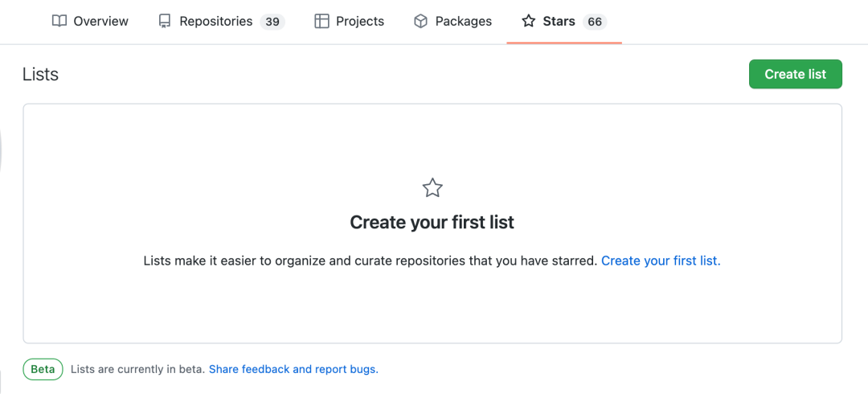Select the Stars tab label

tap(559, 22)
